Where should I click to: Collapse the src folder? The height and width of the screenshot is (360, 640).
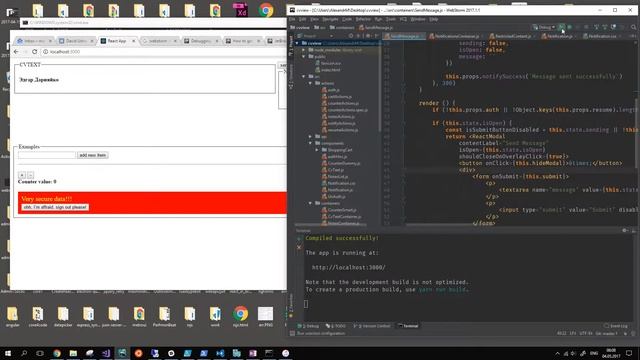(x=304, y=76)
